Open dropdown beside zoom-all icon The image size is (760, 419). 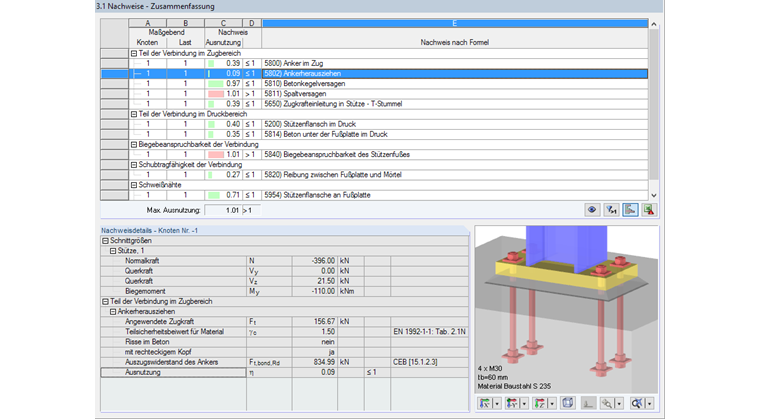tap(649, 403)
